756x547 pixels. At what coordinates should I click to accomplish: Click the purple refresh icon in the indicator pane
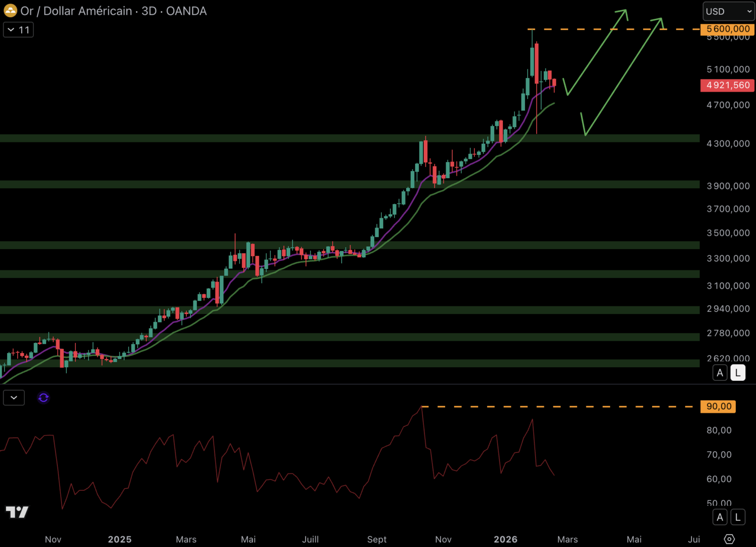click(43, 398)
